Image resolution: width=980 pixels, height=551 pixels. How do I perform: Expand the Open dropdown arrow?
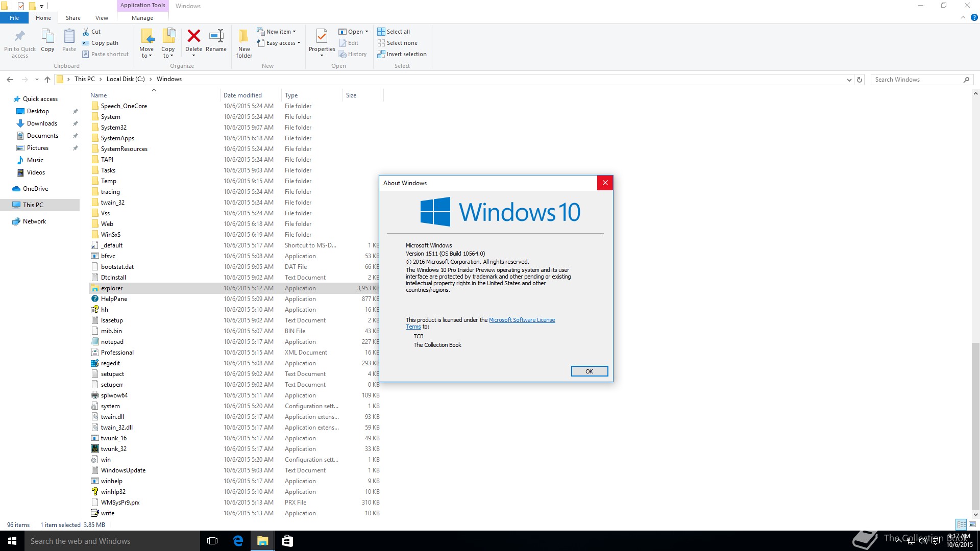[366, 32]
